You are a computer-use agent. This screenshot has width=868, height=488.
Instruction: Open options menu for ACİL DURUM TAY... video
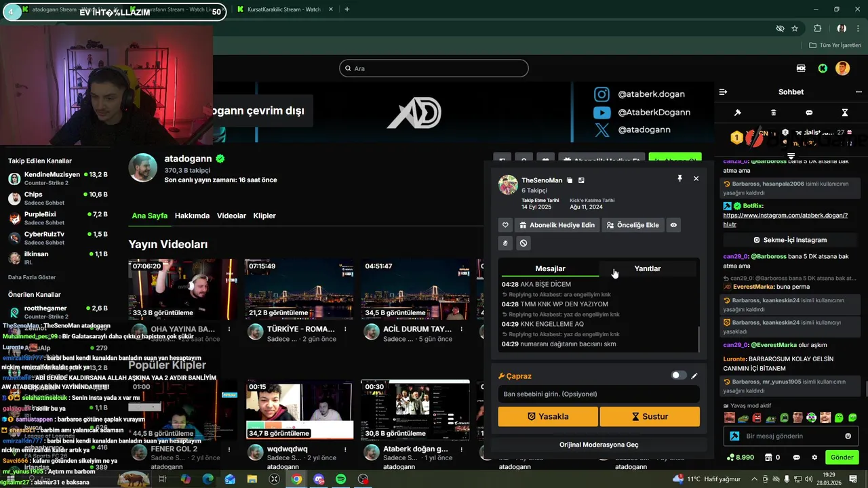[x=461, y=329]
